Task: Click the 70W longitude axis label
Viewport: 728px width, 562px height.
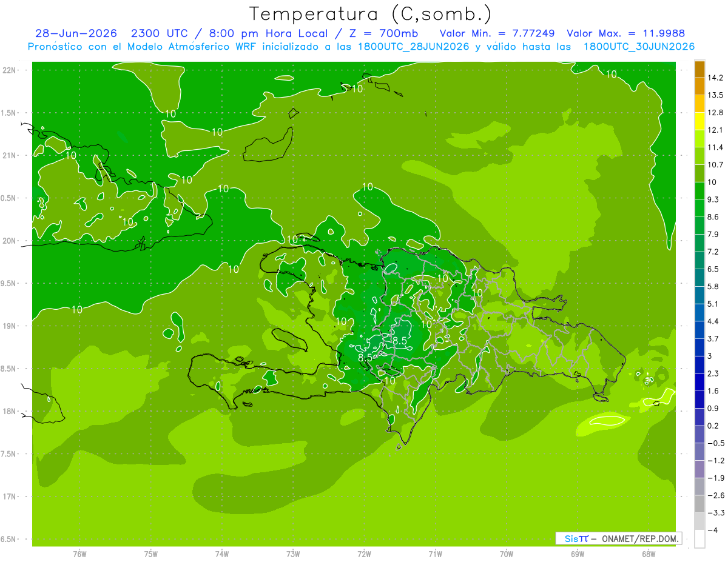Action: [507, 554]
